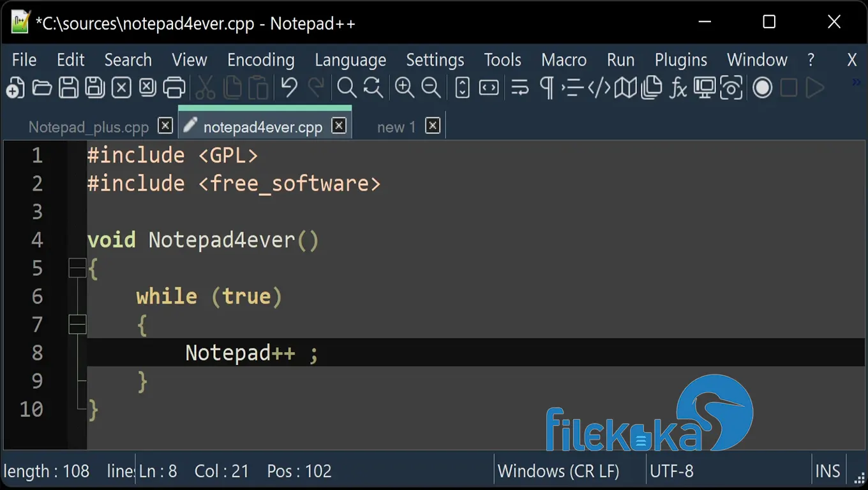Toggle show all characters pilcrow icon

(547, 87)
